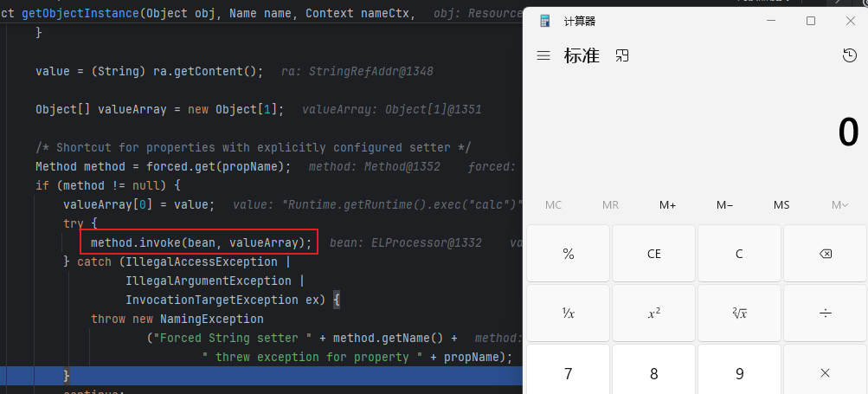Click the M+ memory add button
The width and height of the screenshot is (868, 394).
click(667, 205)
